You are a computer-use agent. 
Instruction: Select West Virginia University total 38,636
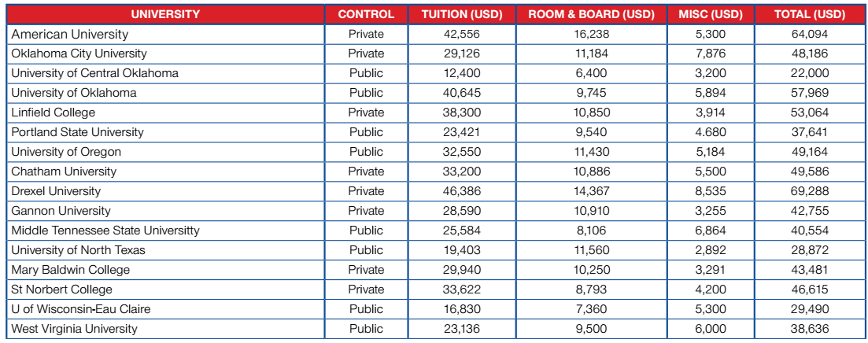pos(810,329)
